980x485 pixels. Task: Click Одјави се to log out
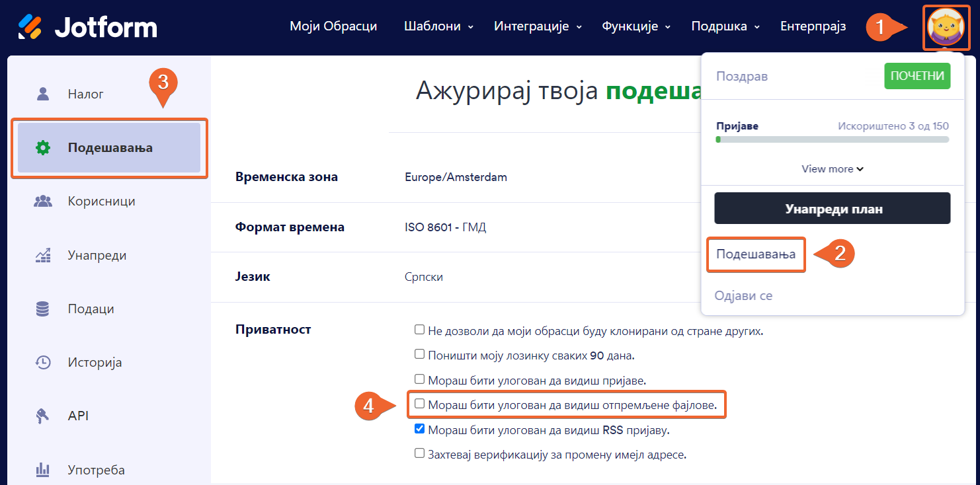(743, 295)
